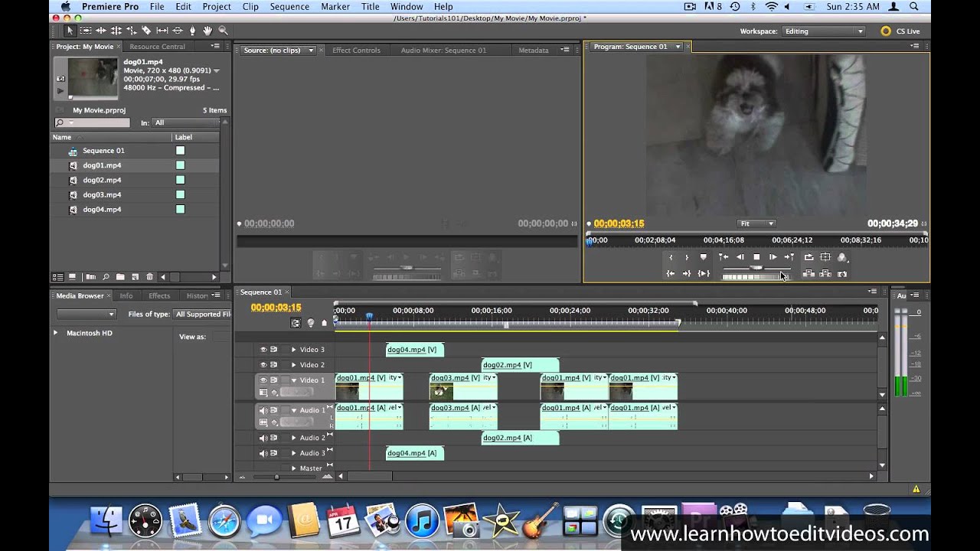Viewport: 980px width, 551px height.
Task: Expand the Master track
Action: [x=293, y=468]
